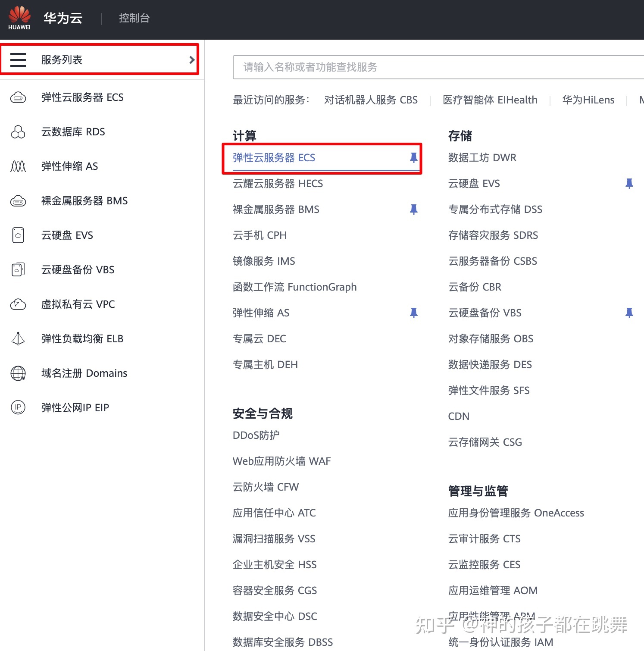Select 云硬盘 EVS in sidebar
The height and width of the screenshot is (651, 644).
tap(67, 235)
